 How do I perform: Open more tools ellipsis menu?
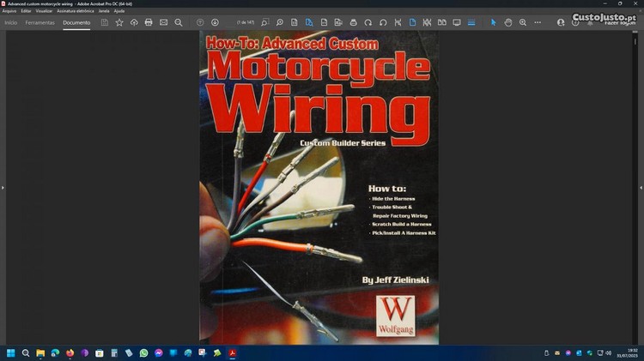538,22
